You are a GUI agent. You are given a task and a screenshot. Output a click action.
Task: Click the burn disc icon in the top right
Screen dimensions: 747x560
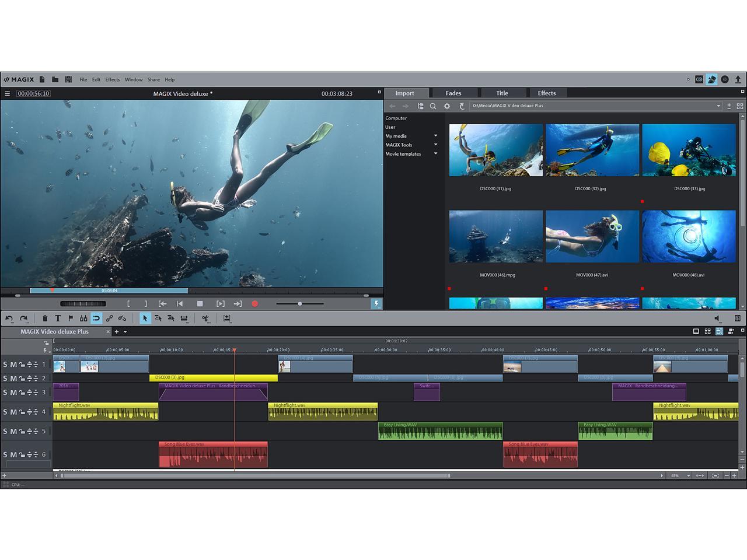click(725, 79)
